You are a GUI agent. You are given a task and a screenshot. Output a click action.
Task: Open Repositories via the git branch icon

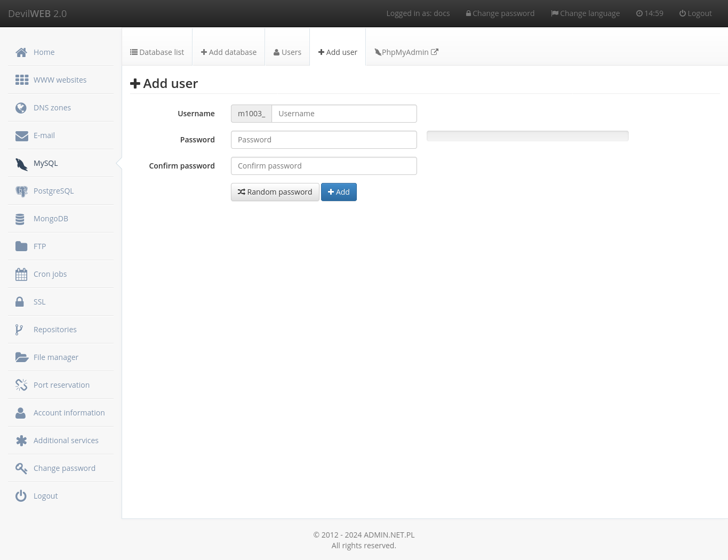click(x=19, y=329)
